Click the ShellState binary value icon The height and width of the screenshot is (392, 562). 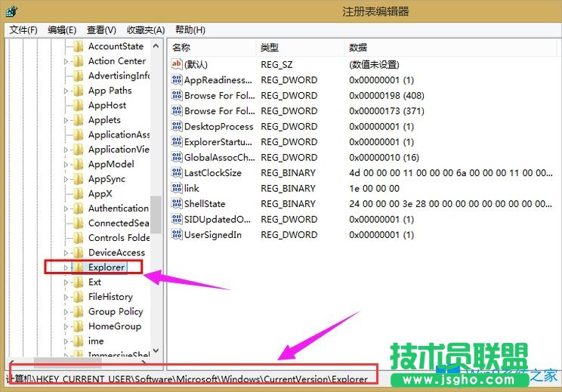pos(177,203)
